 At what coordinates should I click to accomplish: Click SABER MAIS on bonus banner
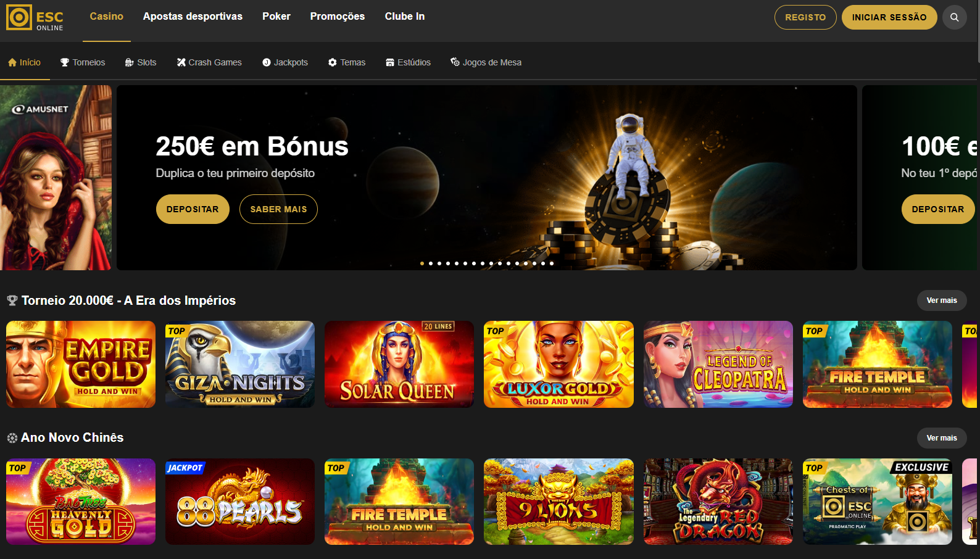(278, 209)
